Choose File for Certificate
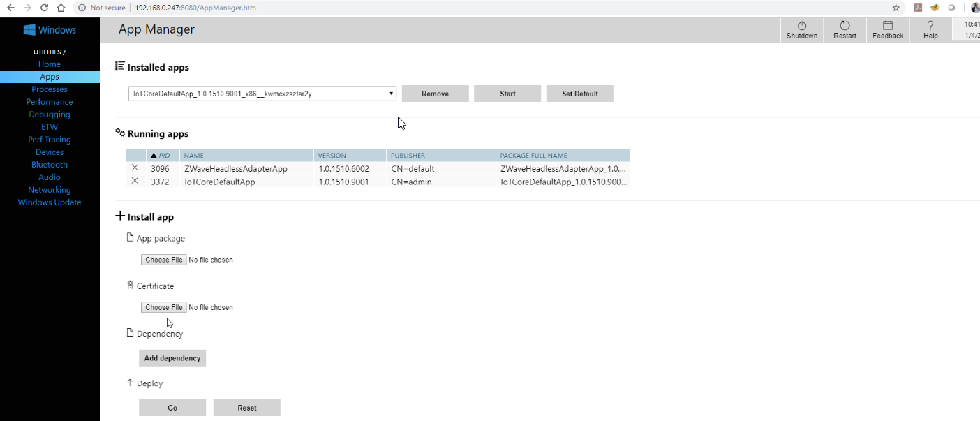This screenshot has width=980, height=421. [x=164, y=307]
